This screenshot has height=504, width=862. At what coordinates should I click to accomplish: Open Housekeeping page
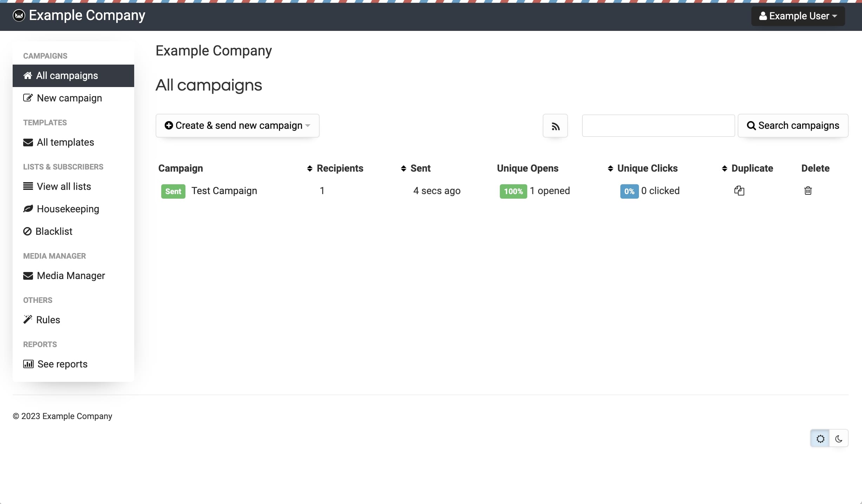click(x=73, y=209)
